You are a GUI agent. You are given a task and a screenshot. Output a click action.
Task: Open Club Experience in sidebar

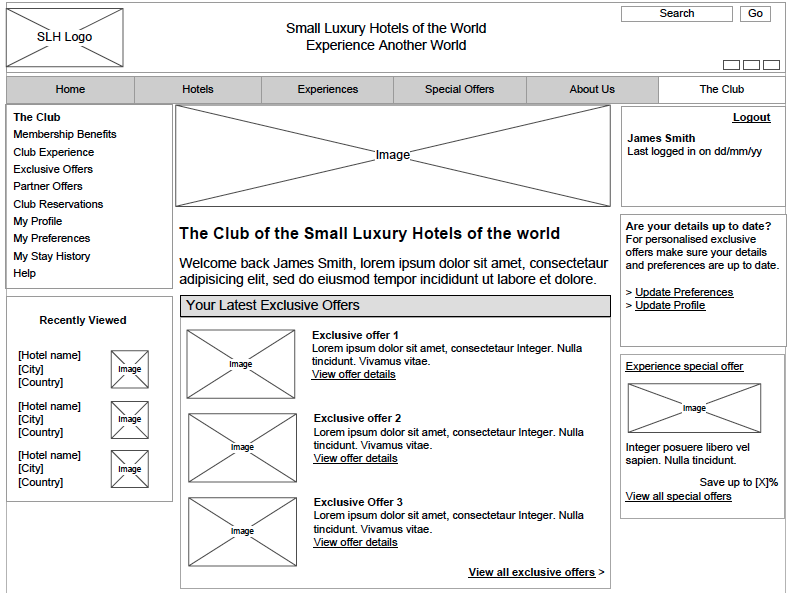(54, 152)
